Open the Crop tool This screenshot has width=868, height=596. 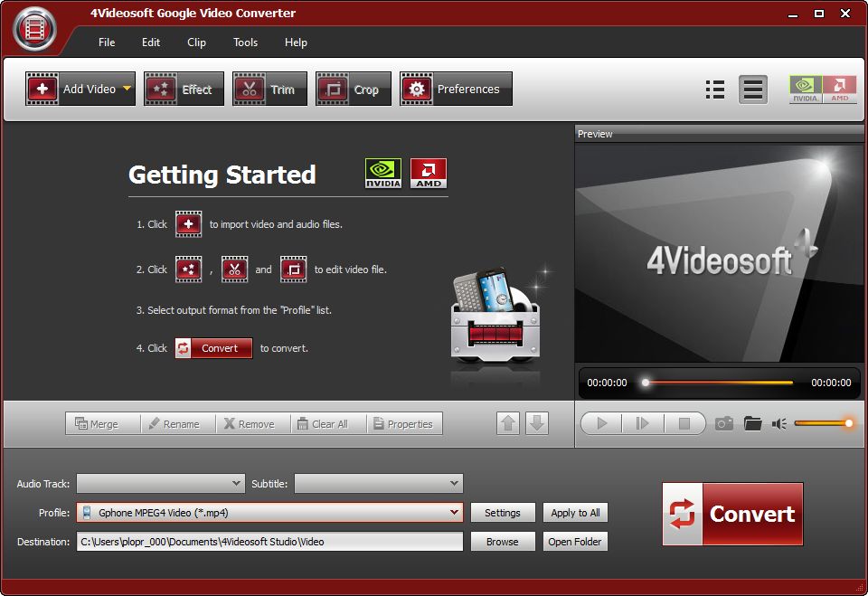(x=353, y=89)
